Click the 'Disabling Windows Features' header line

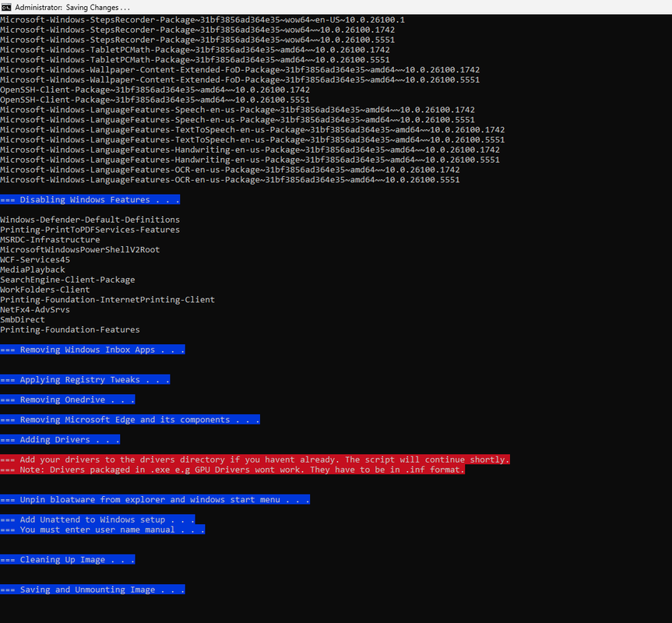click(x=90, y=199)
